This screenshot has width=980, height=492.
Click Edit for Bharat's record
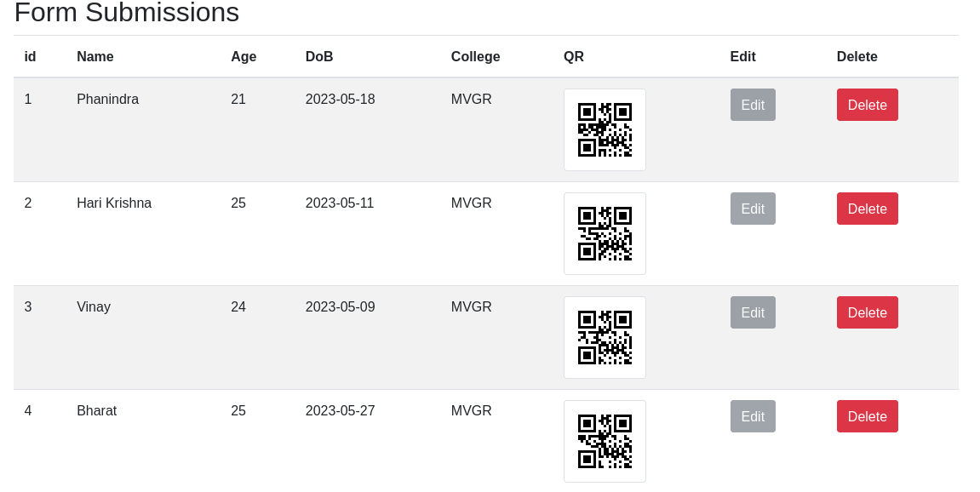pos(752,415)
